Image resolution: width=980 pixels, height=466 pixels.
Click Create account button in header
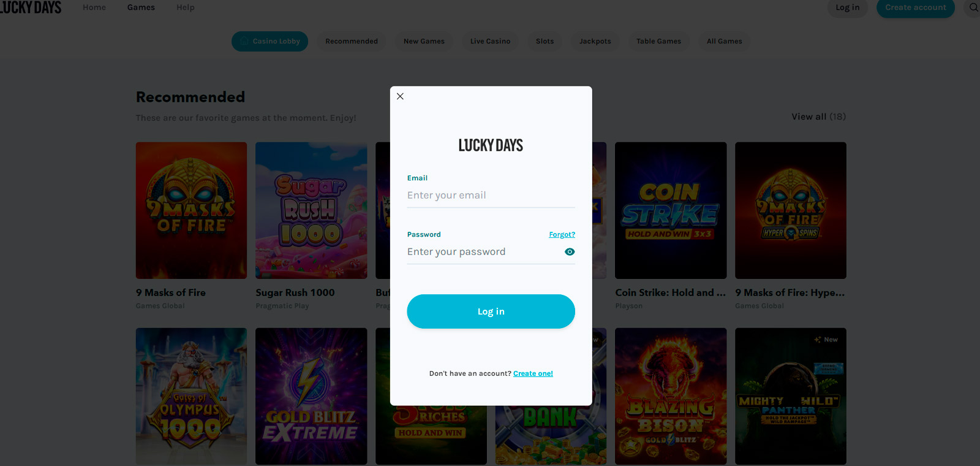coord(915,7)
